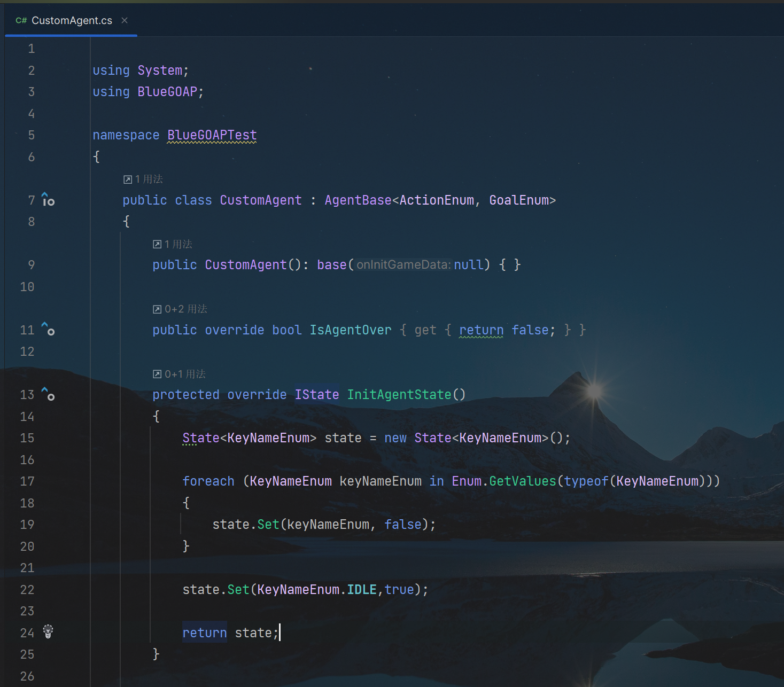
Task: Open the usages hint above the CustomAgent class
Action: (143, 179)
